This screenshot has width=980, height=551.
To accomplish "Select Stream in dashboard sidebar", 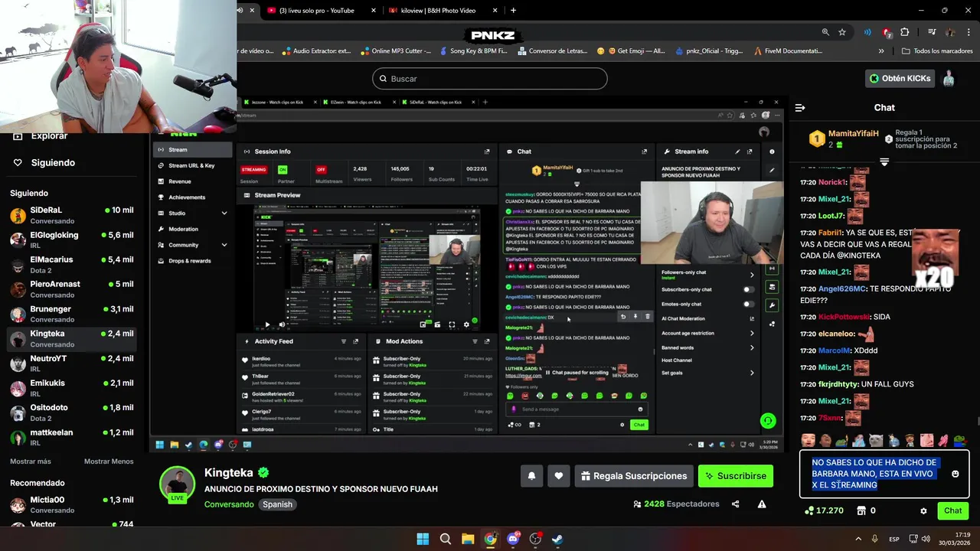I will click(192, 150).
